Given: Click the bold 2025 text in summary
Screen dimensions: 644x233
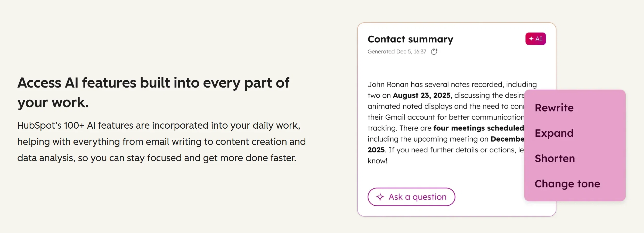Looking at the screenshot, I should click(x=376, y=150).
